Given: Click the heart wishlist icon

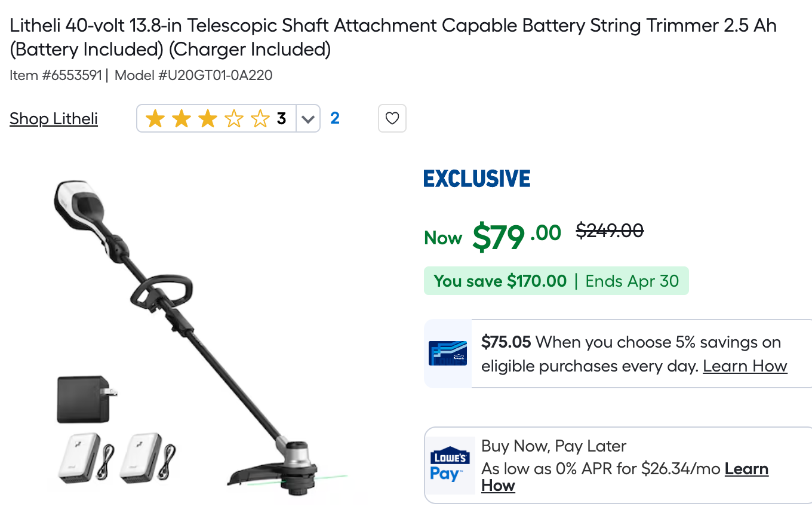Looking at the screenshot, I should click(392, 118).
